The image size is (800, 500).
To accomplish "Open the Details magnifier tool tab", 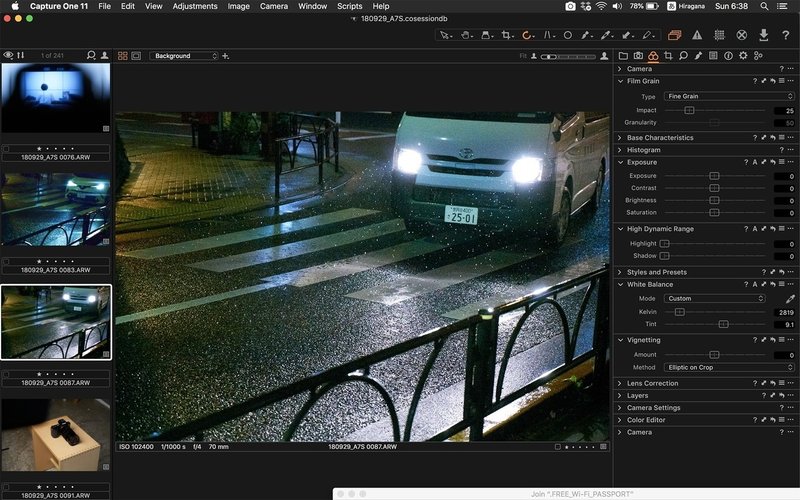I will pos(683,56).
